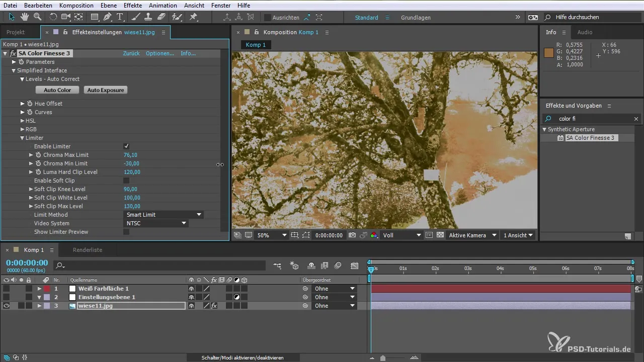
Task: Open the Limit Method dropdown
Action: [x=164, y=215]
